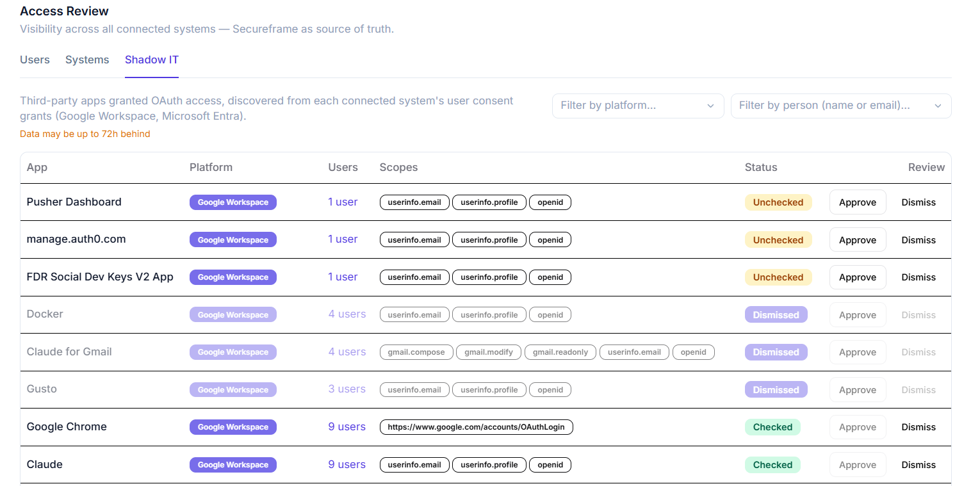The width and height of the screenshot is (980, 486).
Task: Approve FDR Social Dev Keys V2 App
Action: 858,277
